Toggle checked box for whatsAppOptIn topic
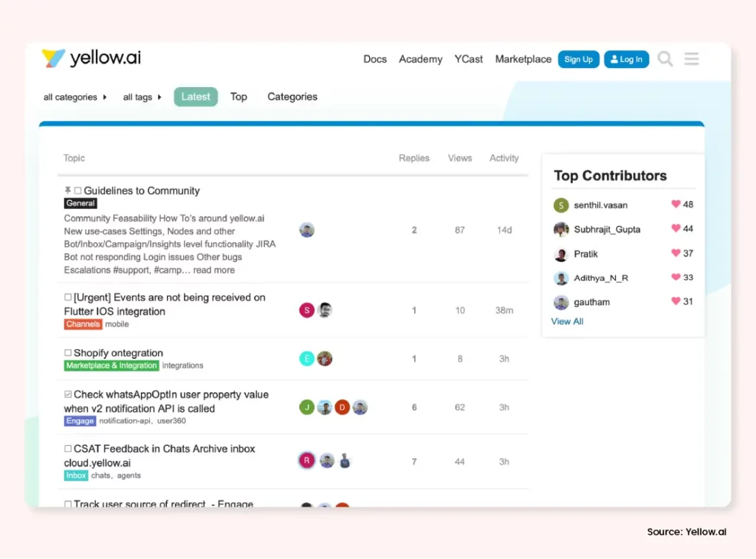The image size is (756, 559). tap(68, 394)
